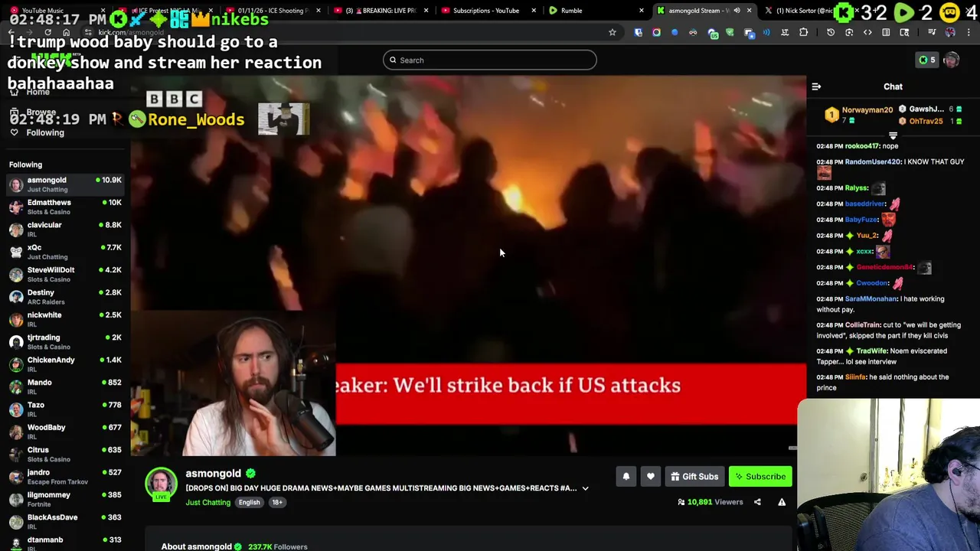Viewport: 980px width, 551px height.
Task: Open Citrus channel in sidebar
Action: click(65, 454)
